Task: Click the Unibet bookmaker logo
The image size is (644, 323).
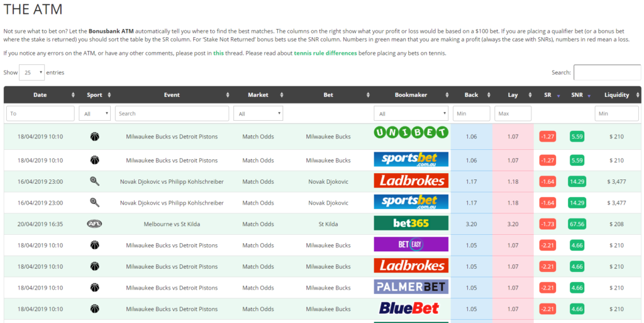Action: click(411, 133)
